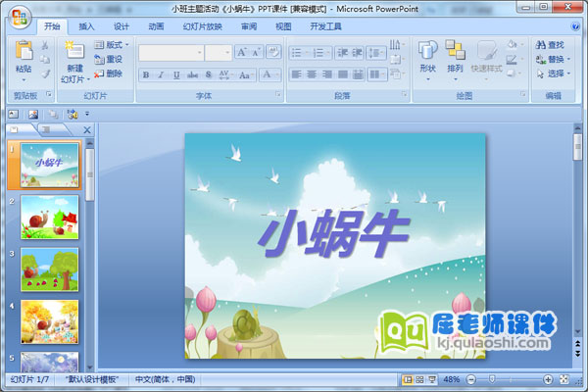
Task: Click Next Slide double-arrow below scrollbar
Action: (577, 353)
